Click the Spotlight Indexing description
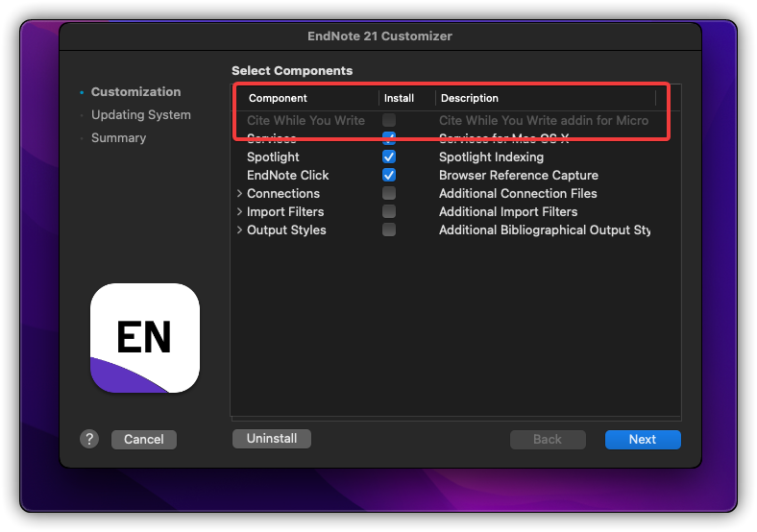 491,157
